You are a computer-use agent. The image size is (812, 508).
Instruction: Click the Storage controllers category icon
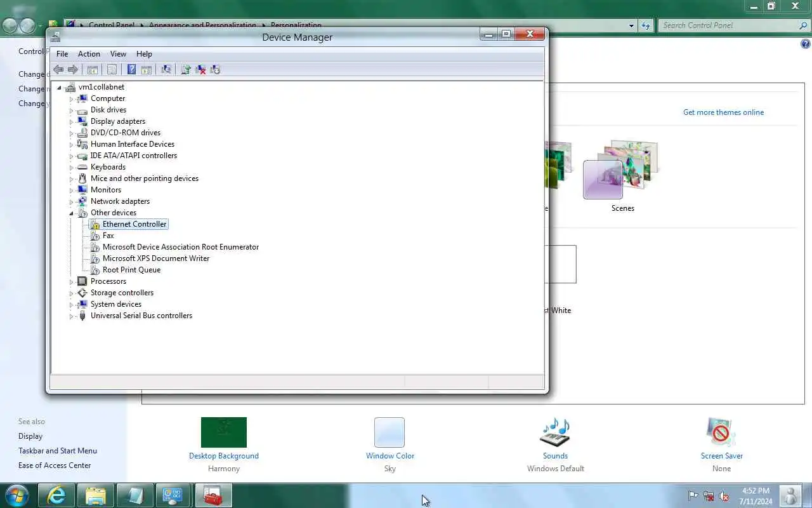(82, 293)
